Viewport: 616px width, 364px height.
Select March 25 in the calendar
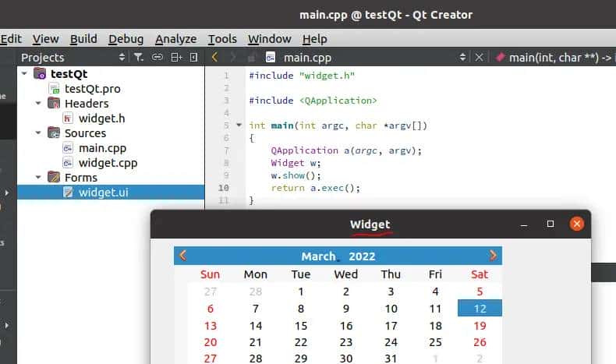435,342
